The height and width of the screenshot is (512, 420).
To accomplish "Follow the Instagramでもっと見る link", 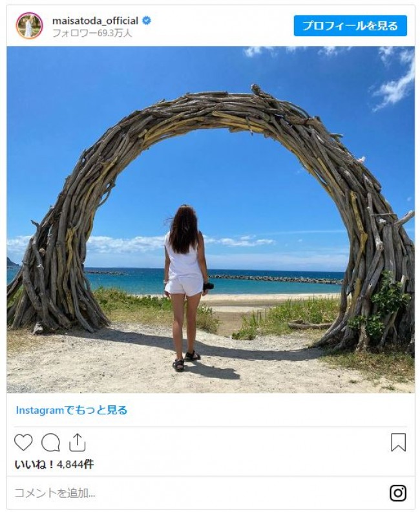I will (72, 410).
